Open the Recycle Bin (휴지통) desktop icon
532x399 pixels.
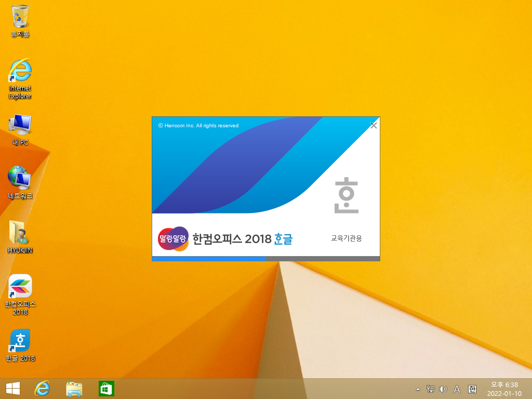tap(20, 21)
